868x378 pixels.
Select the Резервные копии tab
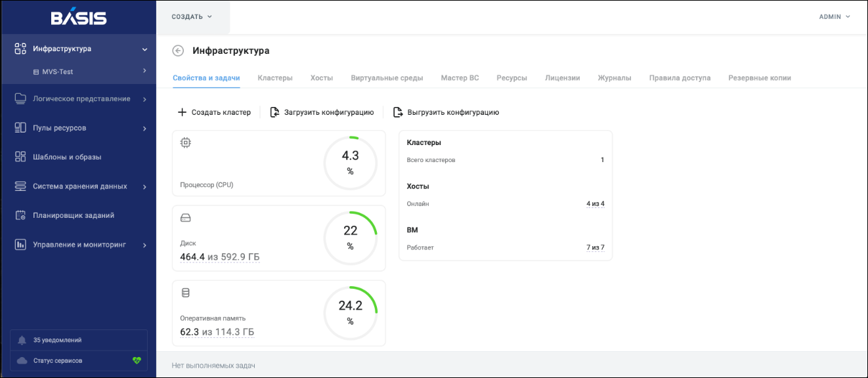759,77
